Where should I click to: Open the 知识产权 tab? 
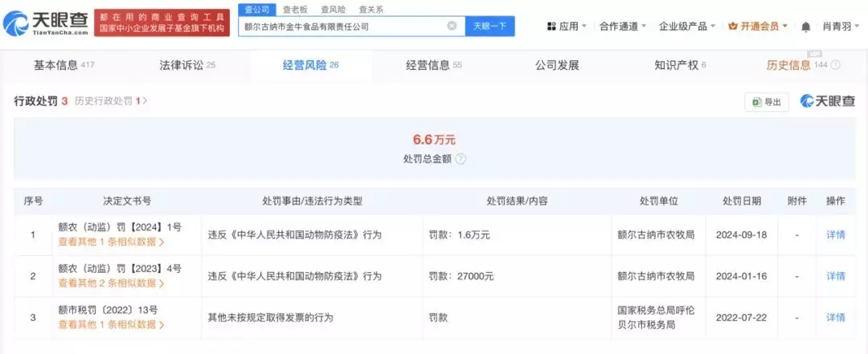680,65
